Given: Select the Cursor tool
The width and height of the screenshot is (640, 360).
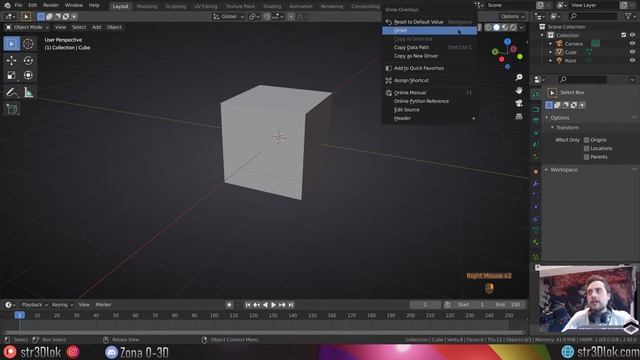Looking at the screenshot, I should [28, 44].
